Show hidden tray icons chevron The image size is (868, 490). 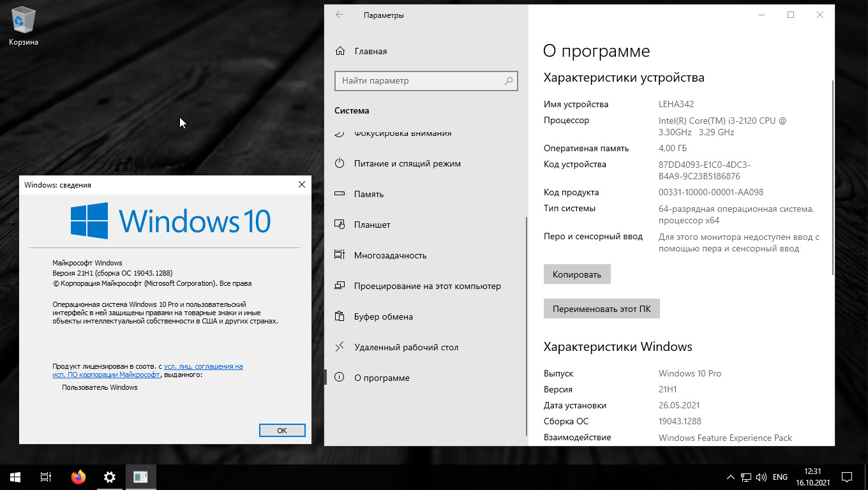pos(731,477)
